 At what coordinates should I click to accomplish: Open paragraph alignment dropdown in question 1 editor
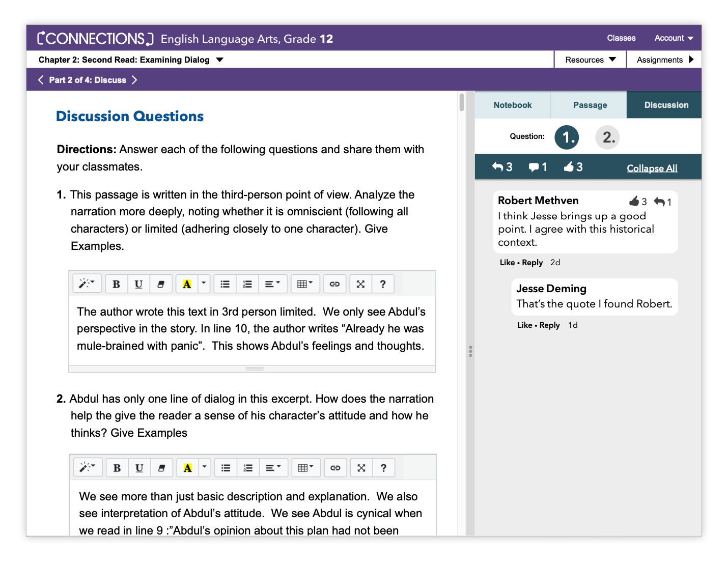click(x=273, y=284)
